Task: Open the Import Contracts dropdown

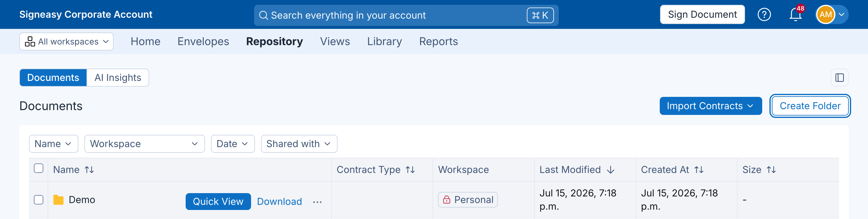Action: pos(711,106)
